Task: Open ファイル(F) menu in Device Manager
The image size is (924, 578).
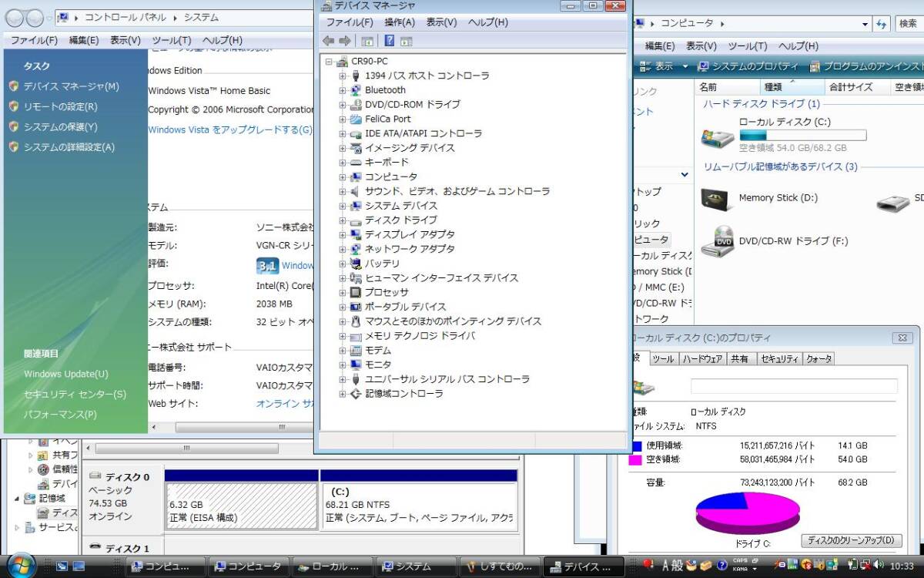Action: click(x=350, y=22)
